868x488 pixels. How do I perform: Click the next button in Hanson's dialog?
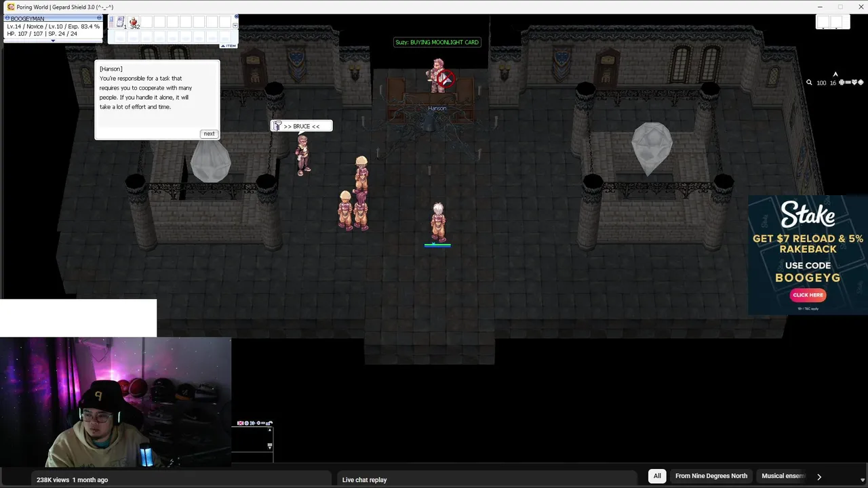pyautogui.click(x=209, y=134)
